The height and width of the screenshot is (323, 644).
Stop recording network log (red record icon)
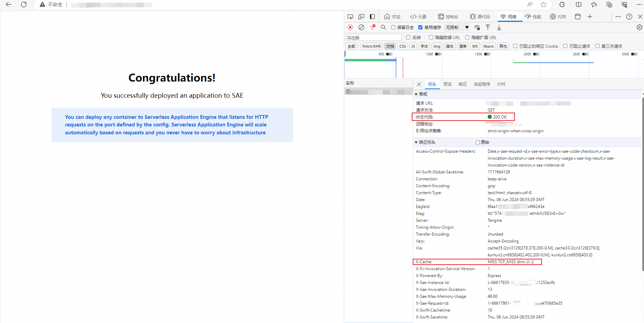(x=350, y=27)
